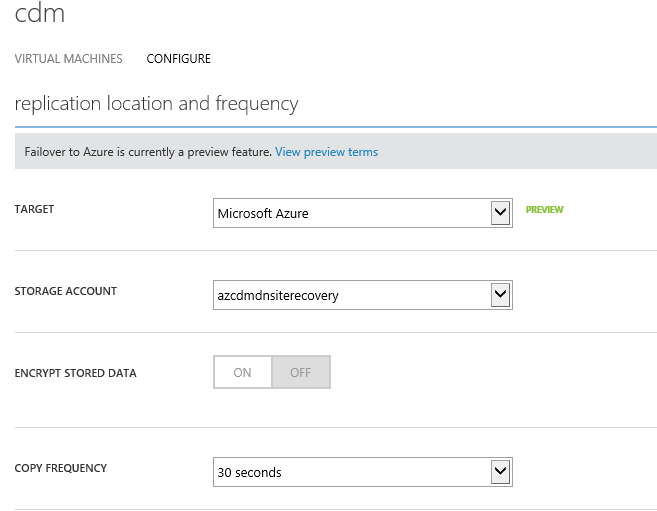Screen dimensions: 657x511
Task: Click the Copy Frequency dropdown arrow icon
Action: tap(500, 472)
